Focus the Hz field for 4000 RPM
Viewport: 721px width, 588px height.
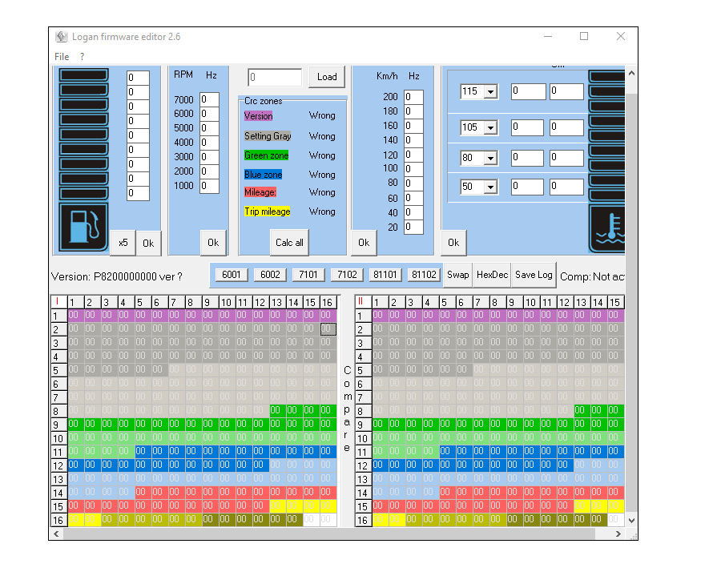(x=209, y=143)
